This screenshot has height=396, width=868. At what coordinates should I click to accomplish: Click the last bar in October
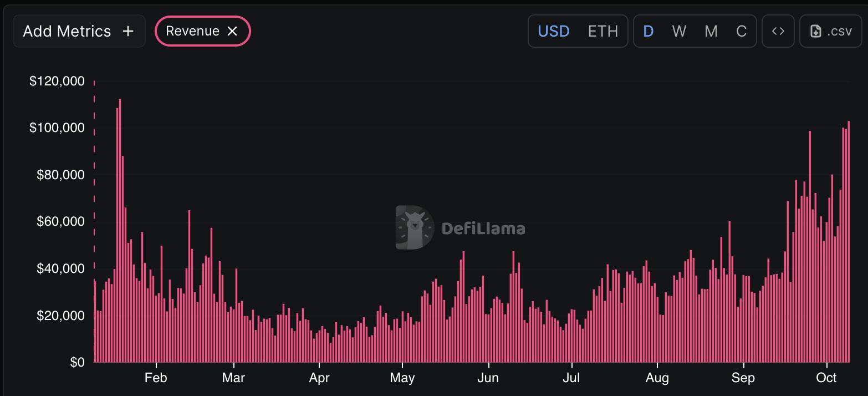coord(849,244)
